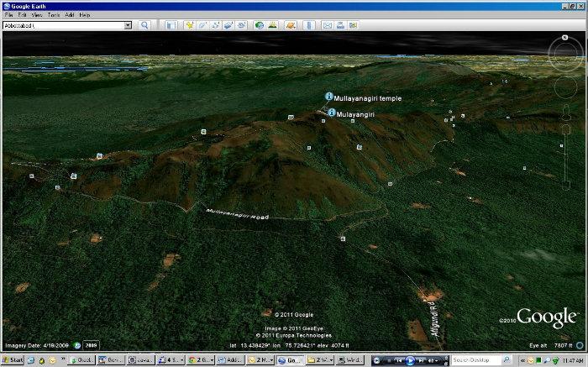
Task: Add a new placemark with pushpin icon
Action: 190,25
